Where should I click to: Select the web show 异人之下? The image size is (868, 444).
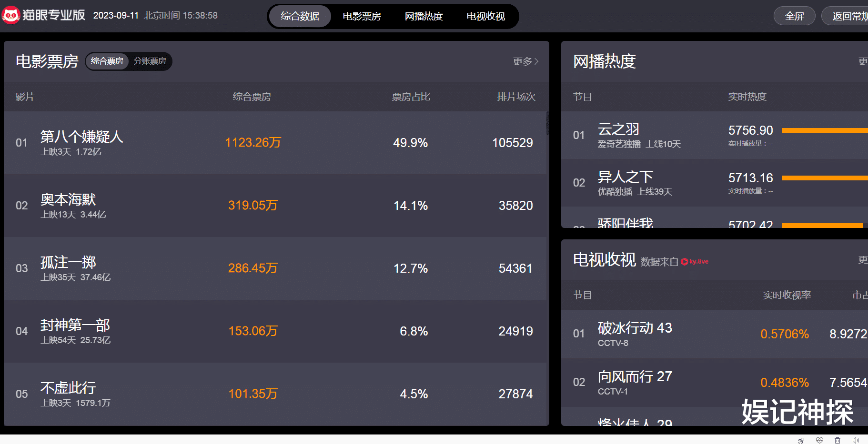pyautogui.click(x=626, y=177)
